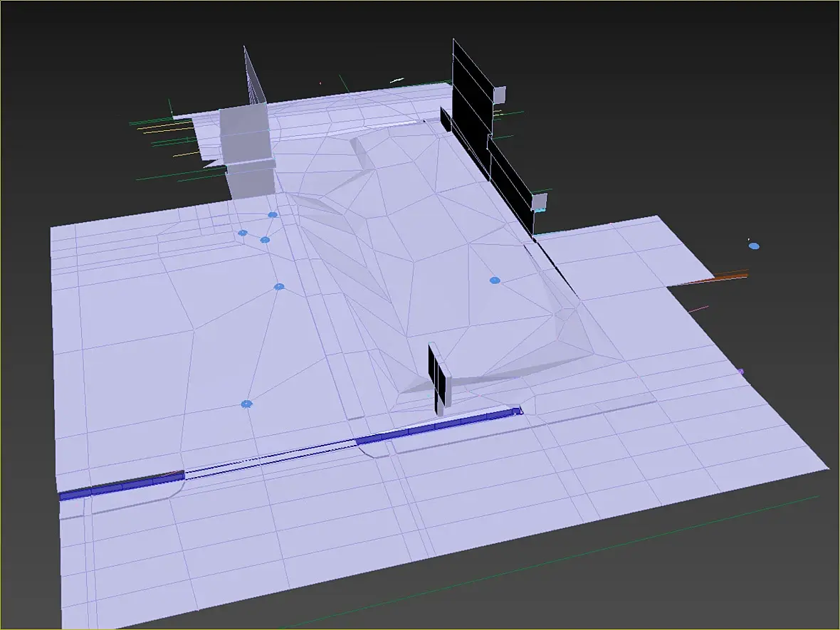
Task: Click the lowest blue marker on the left ground
Action: 246,404
